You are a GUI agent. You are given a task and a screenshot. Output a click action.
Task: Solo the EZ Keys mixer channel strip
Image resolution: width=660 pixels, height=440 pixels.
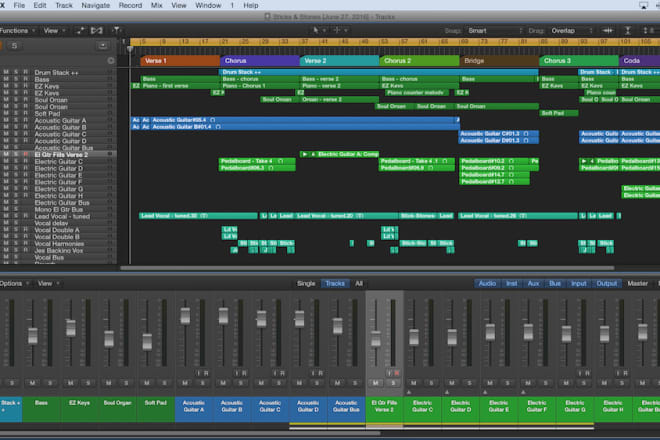88,383
